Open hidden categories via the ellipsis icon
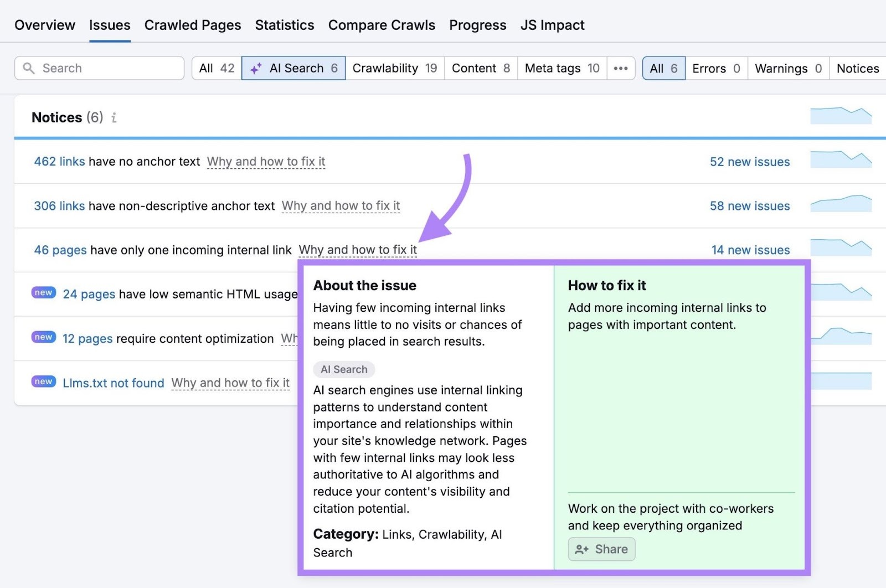The width and height of the screenshot is (886, 588). point(621,68)
